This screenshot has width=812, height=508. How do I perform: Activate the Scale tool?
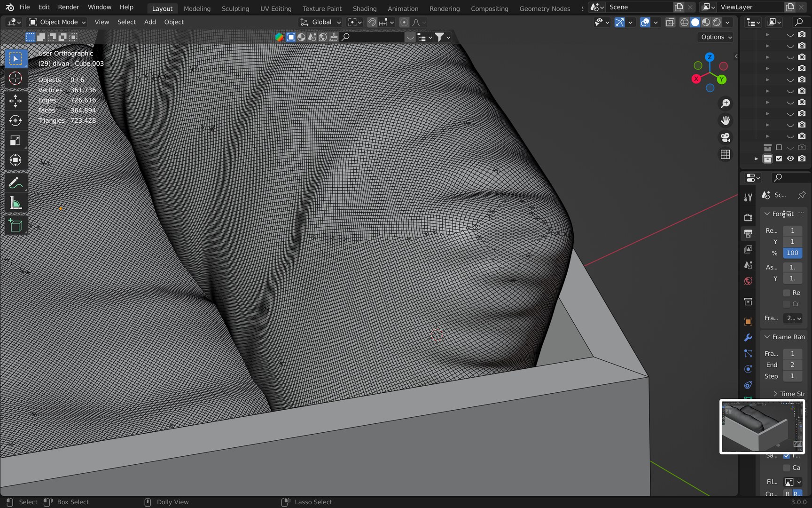click(x=16, y=140)
